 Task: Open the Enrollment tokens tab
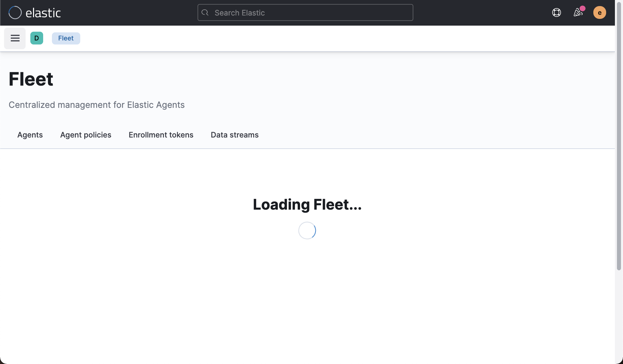161,135
